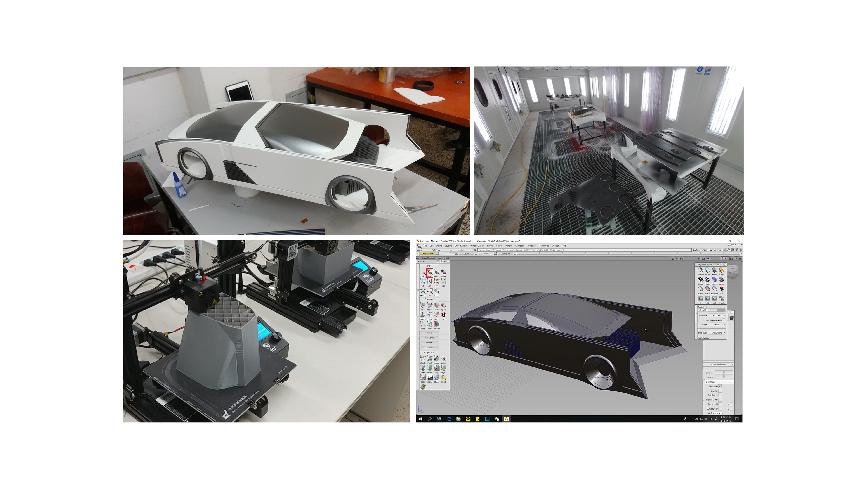Enable the Cv/Hull display checkbox
The image size is (868, 488).
coord(720,391)
